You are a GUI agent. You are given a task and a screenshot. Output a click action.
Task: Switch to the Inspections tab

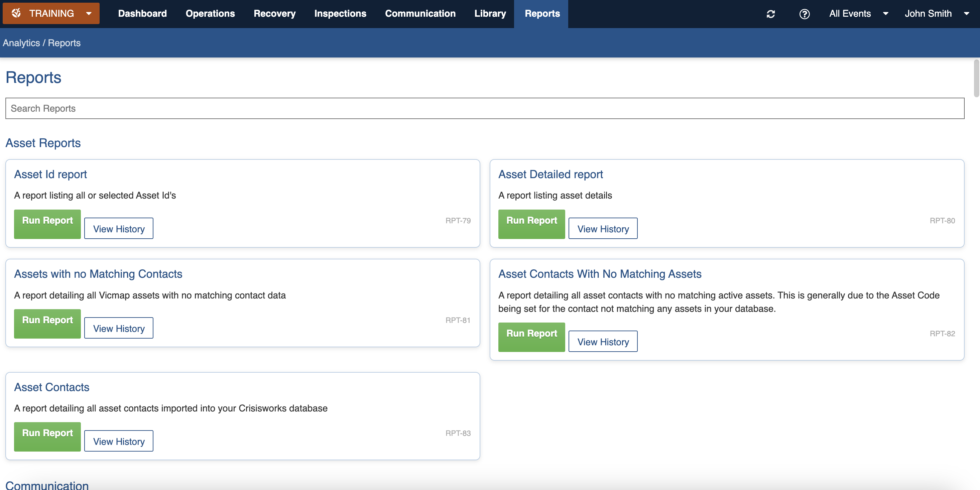tap(340, 14)
